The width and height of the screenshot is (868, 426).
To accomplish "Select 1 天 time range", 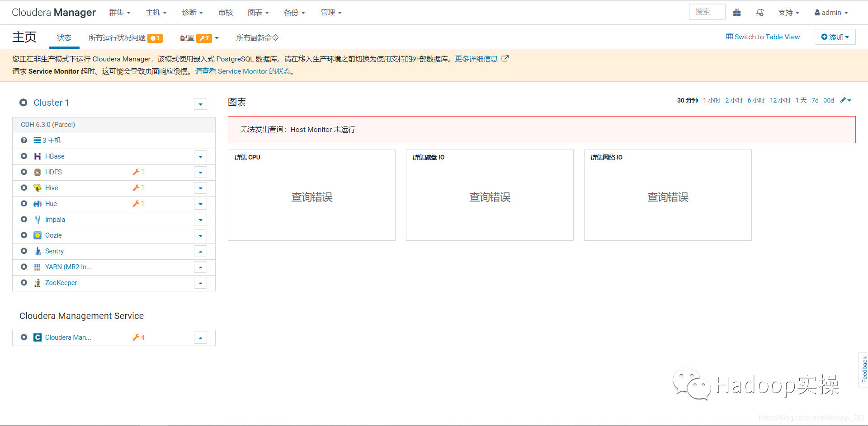I will (801, 100).
